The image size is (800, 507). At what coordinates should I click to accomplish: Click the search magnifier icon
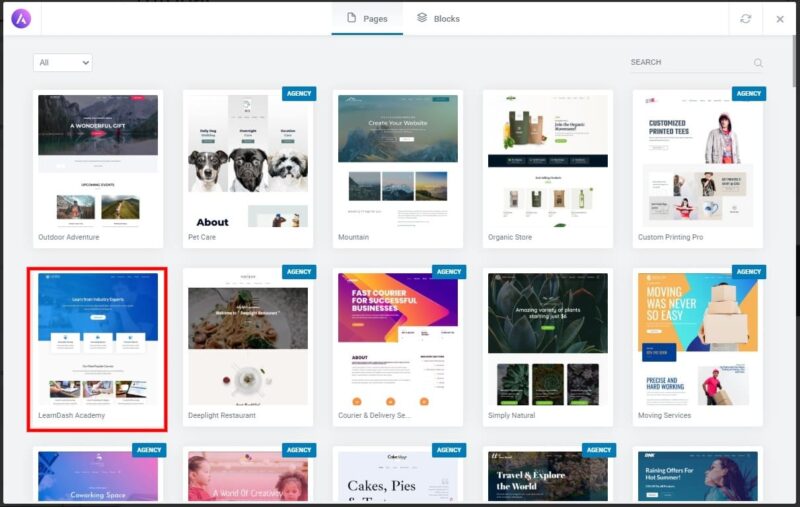(758, 63)
